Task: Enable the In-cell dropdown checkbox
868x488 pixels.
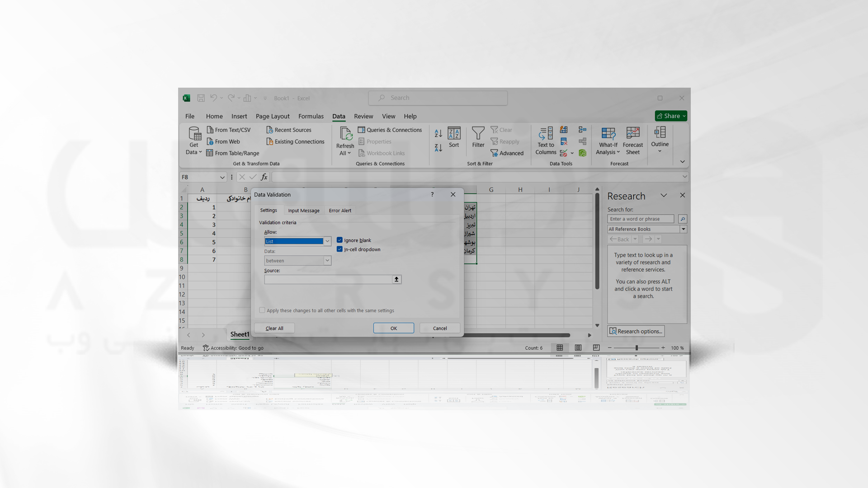Action: pos(340,249)
